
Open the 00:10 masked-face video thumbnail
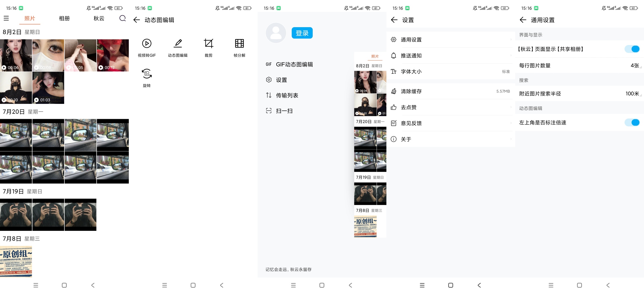(x=16, y=88)
